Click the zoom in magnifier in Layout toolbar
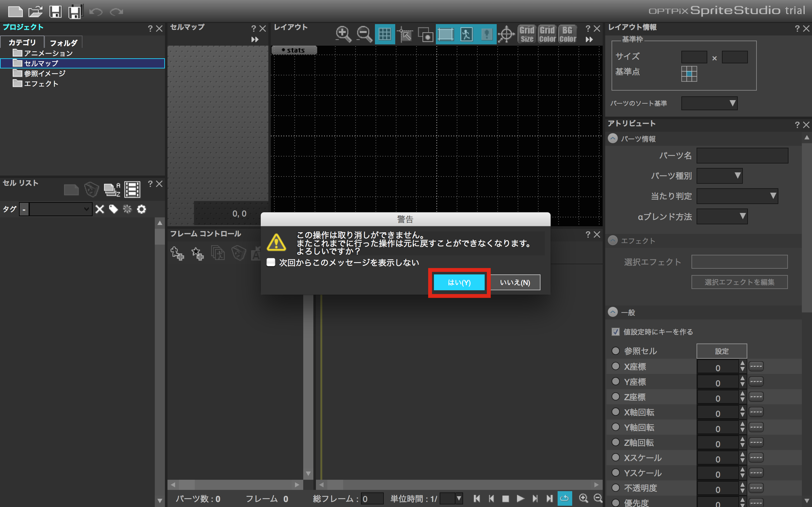Screen dimensions: 812x507 pyautogui.click(x=343, y=34)
